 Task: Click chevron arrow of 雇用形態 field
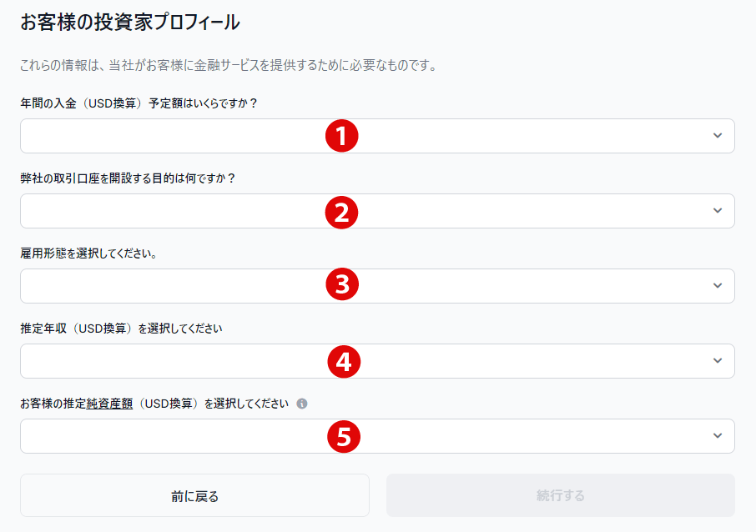[718, 286]
